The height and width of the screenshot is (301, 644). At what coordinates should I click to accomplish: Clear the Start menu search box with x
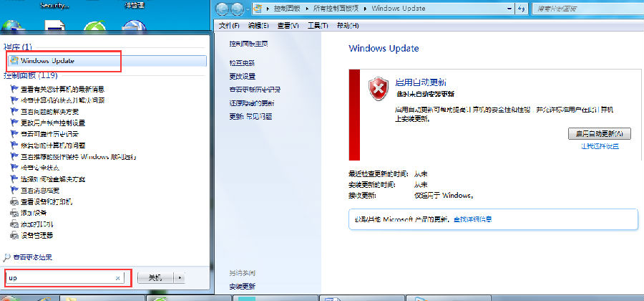tap(118, 278)
